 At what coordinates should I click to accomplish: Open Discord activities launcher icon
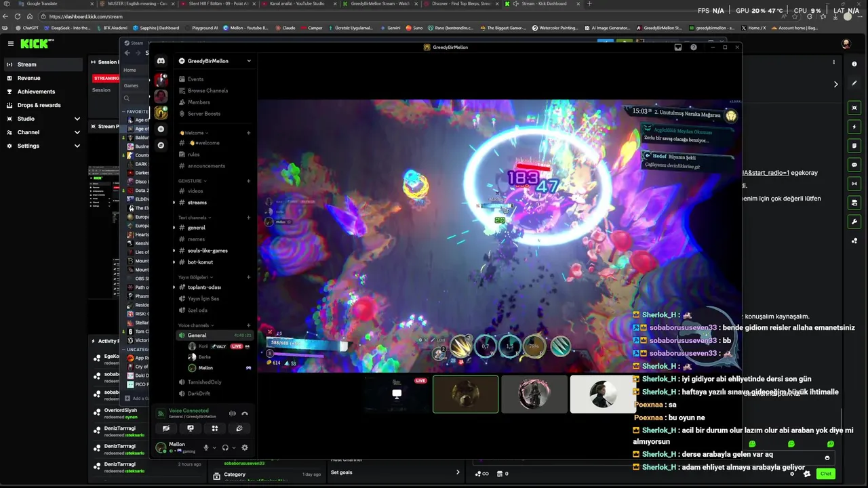coord(215,428)
